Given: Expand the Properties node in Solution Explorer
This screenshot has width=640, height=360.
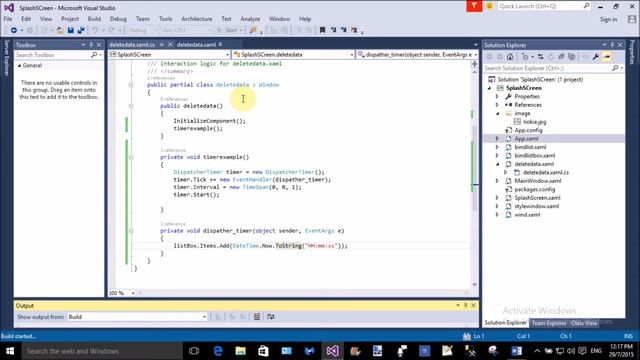Looking at the screenshot, I should (497, 96).
